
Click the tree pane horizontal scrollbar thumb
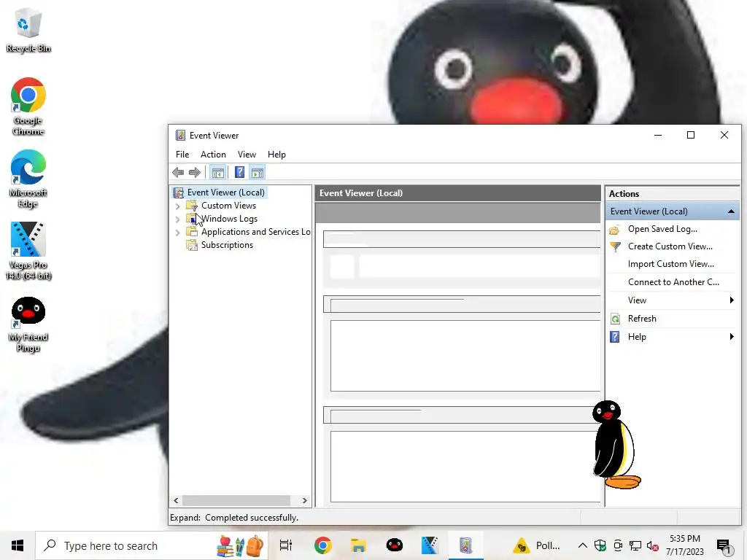coord(236,500)
